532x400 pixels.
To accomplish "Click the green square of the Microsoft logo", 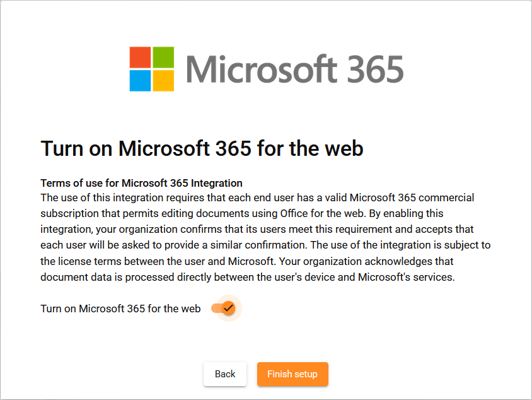I will pos(163,57).
